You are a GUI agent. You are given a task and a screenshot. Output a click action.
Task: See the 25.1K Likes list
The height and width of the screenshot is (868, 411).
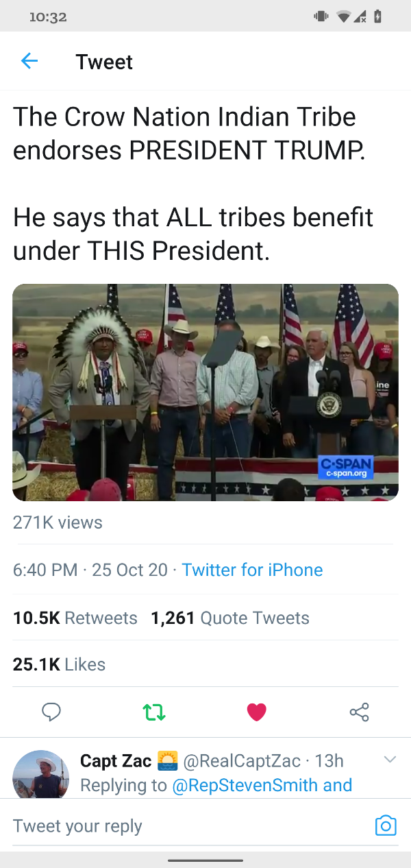point(60,664)
